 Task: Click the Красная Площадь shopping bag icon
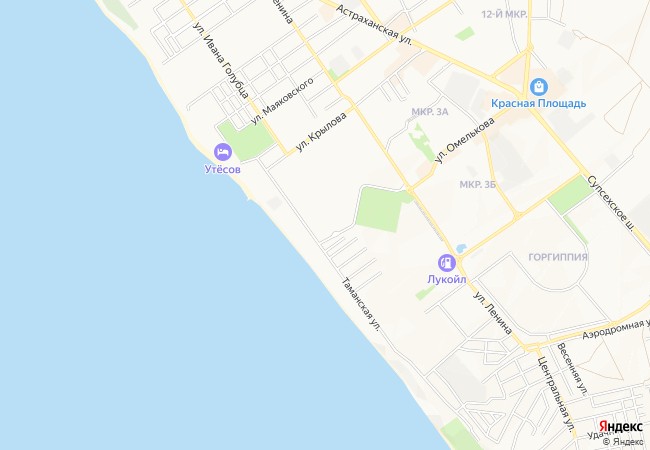538,87
